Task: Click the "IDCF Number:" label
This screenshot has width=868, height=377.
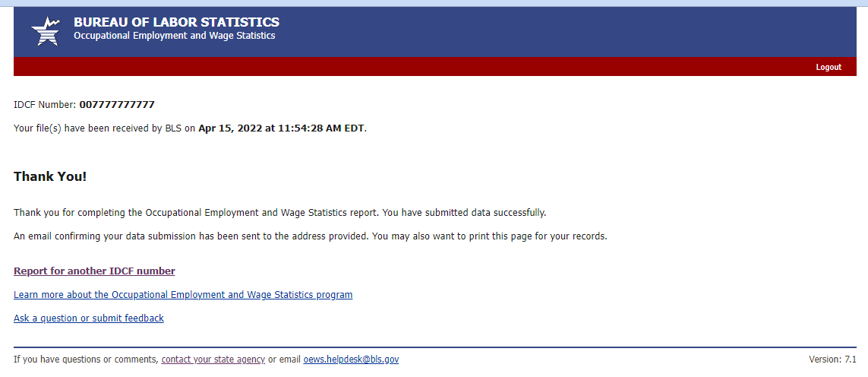Action: click(x=45, y=105)
